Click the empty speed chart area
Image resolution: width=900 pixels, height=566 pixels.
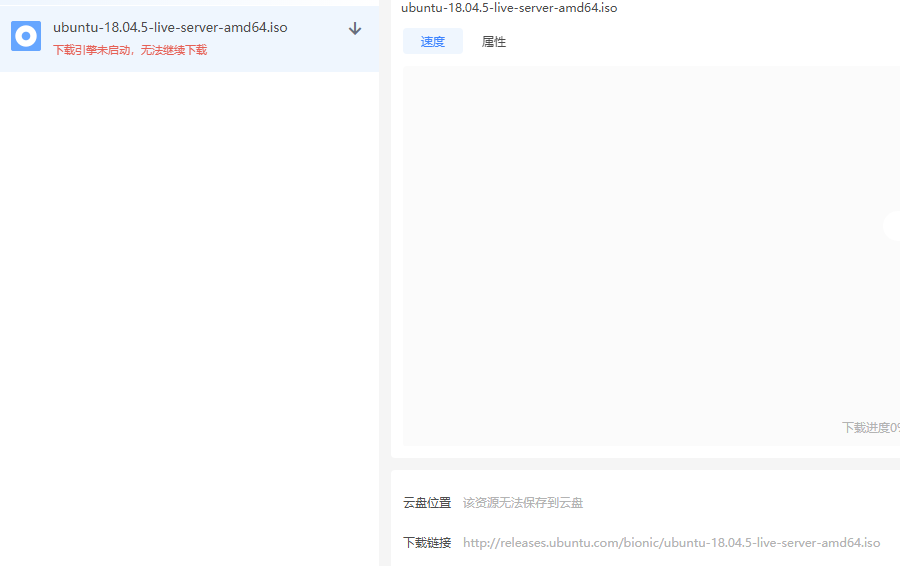coord(640,250)
